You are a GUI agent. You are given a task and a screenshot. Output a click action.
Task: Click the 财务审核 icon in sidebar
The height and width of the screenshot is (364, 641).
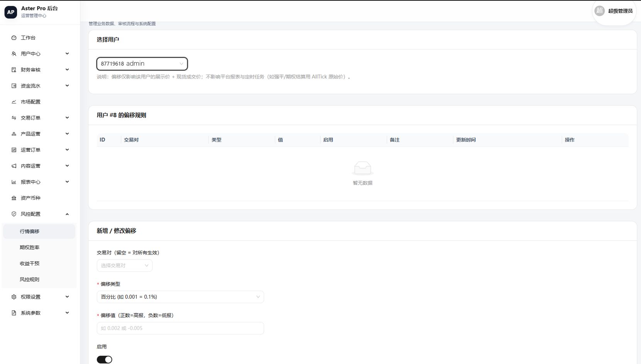(x=14, y=70)
